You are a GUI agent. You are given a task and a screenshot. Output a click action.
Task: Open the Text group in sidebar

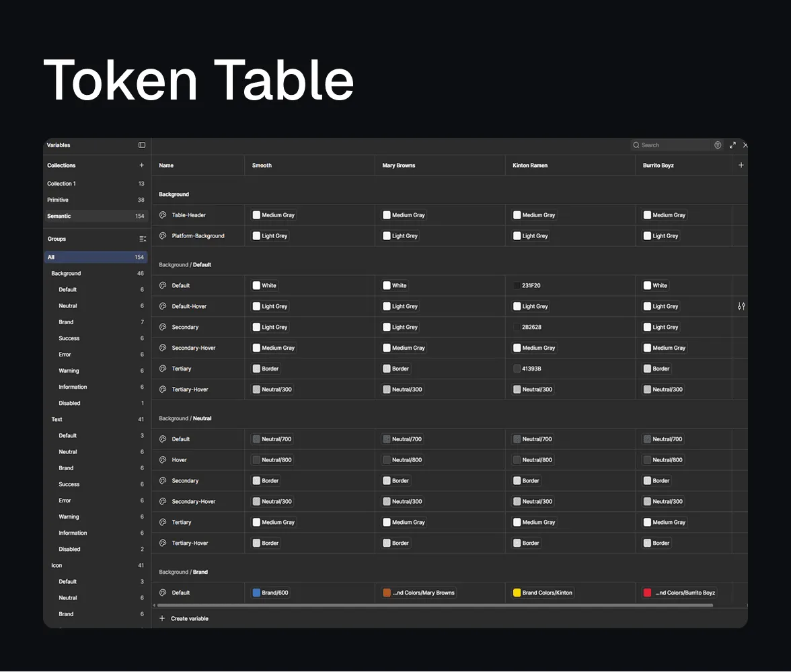tap(96, 419)
